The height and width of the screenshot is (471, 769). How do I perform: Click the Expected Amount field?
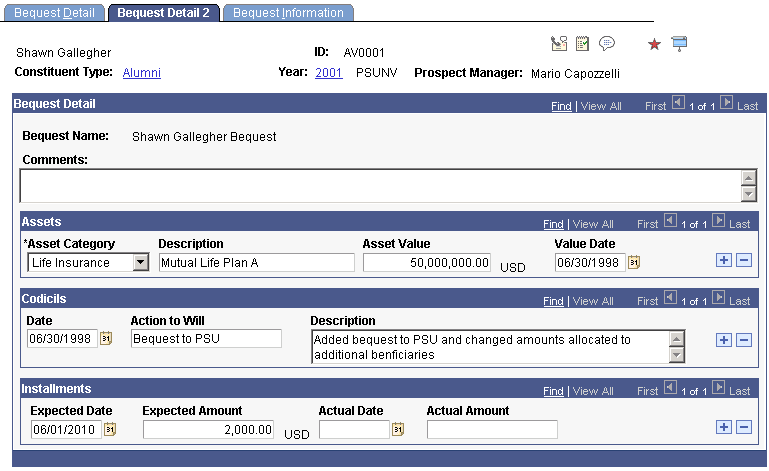click(x=208, y=430)
